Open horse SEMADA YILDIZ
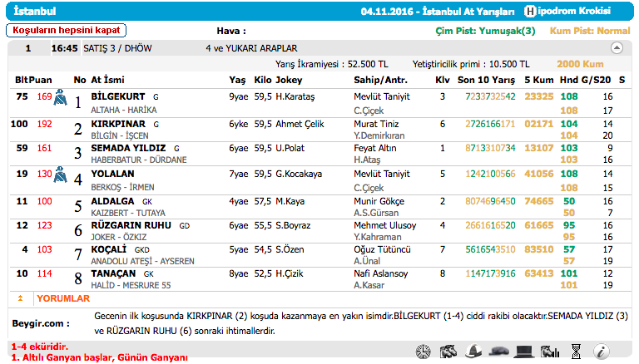Screen dimensions: 639x364 point(128,148)
